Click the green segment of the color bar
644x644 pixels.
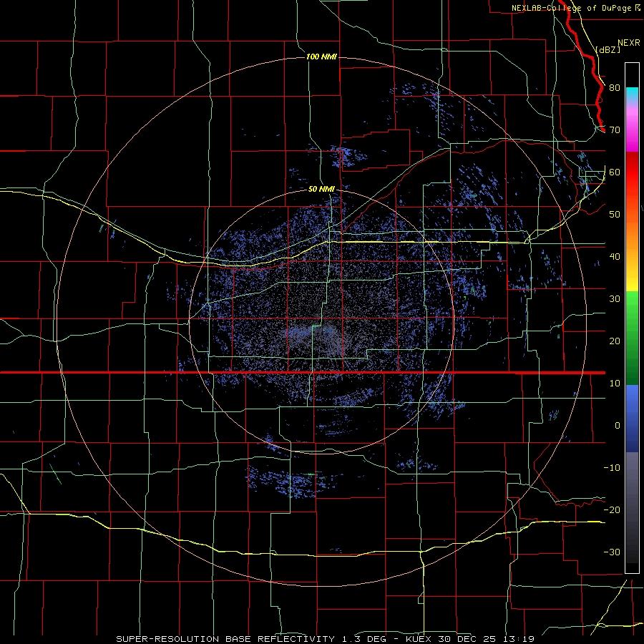pos(632,338)
